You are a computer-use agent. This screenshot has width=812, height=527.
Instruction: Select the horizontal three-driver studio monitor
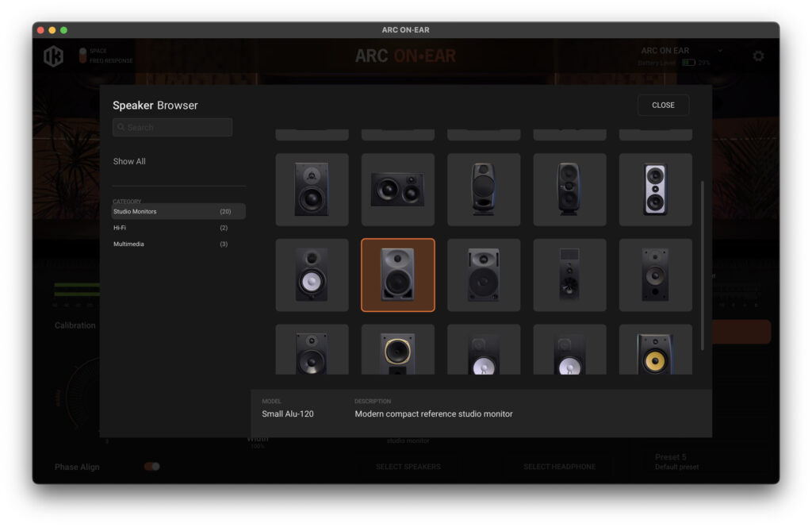point(397,190)
